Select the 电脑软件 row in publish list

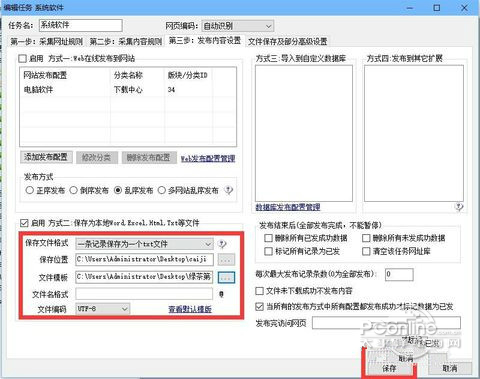click(128, 90)
